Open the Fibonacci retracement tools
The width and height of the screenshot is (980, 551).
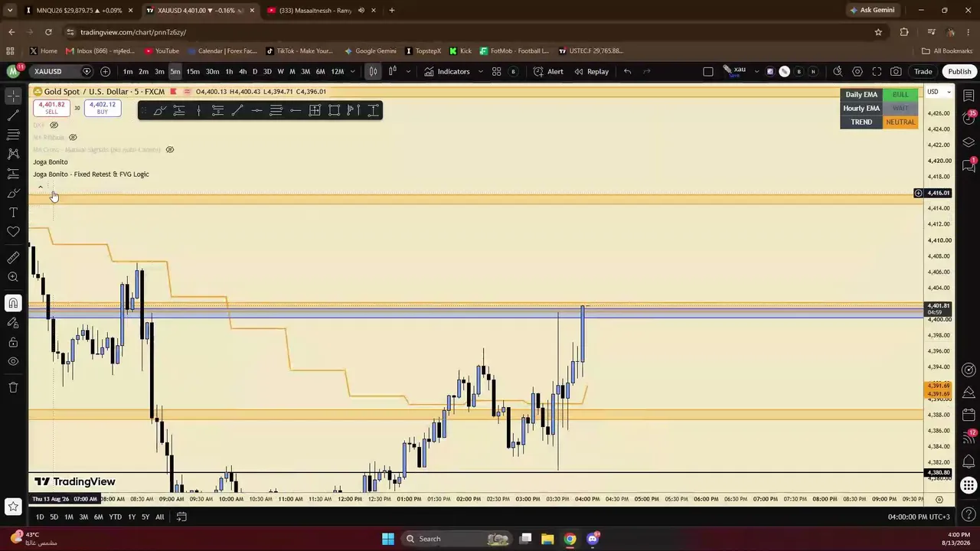(13, 135)
